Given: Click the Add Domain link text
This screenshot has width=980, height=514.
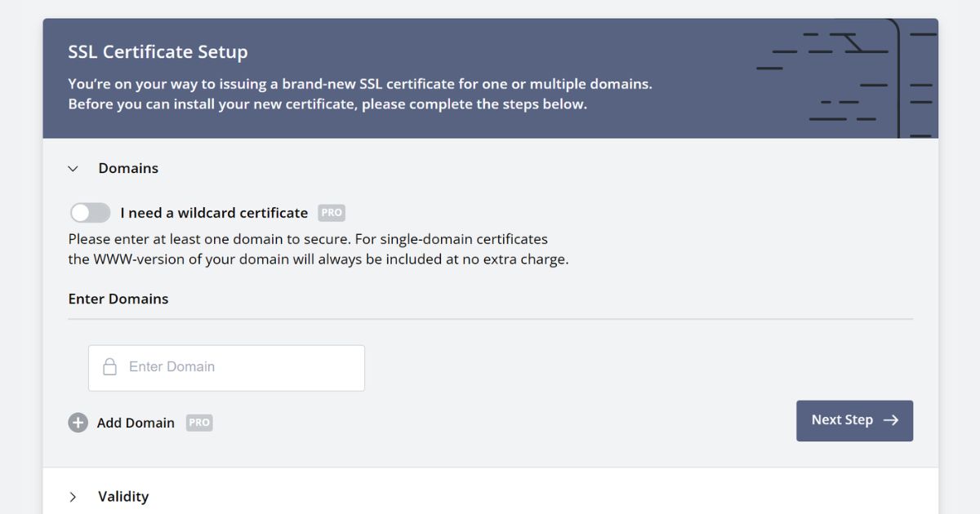Looking at the screenshot, I should point(136,423).
